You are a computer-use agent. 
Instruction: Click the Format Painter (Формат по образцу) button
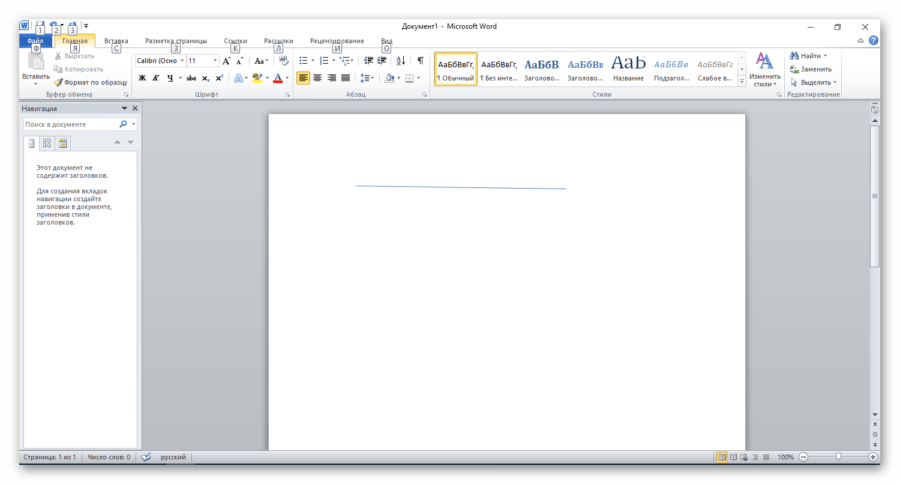tap(91, 82)
